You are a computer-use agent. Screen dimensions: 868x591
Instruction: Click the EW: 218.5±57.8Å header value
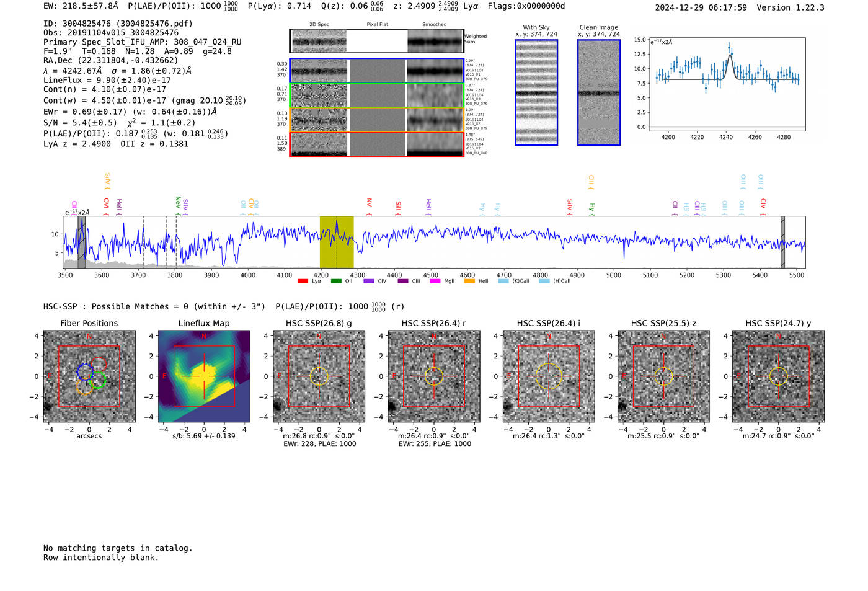point(81,6)
